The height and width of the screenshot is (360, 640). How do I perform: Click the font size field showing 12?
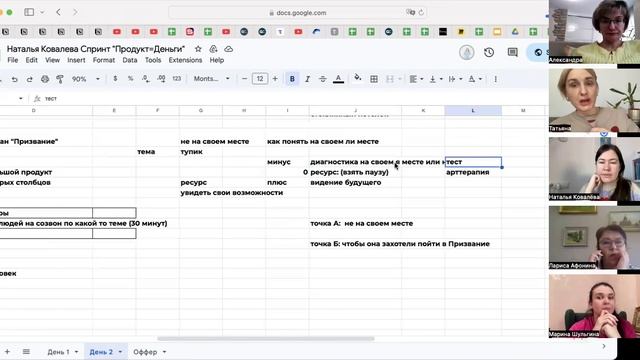(x=260, y=79)
